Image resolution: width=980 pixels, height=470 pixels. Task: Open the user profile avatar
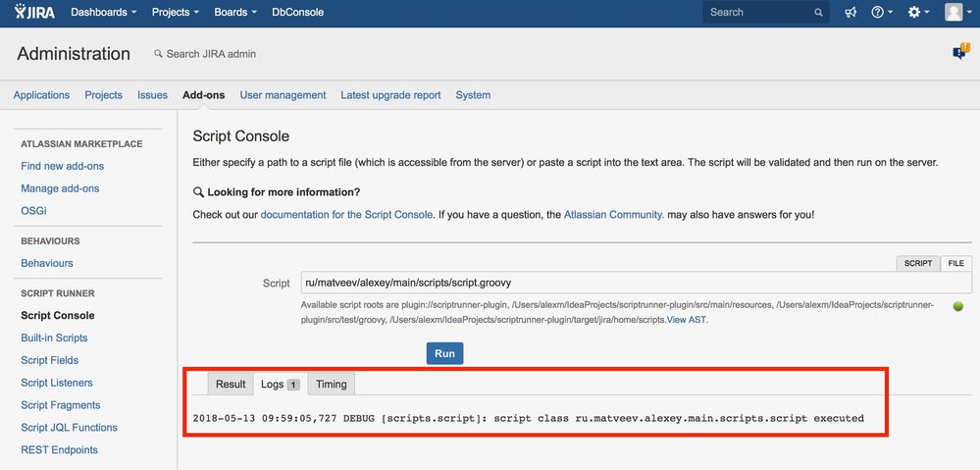click(x=954, y=12)
